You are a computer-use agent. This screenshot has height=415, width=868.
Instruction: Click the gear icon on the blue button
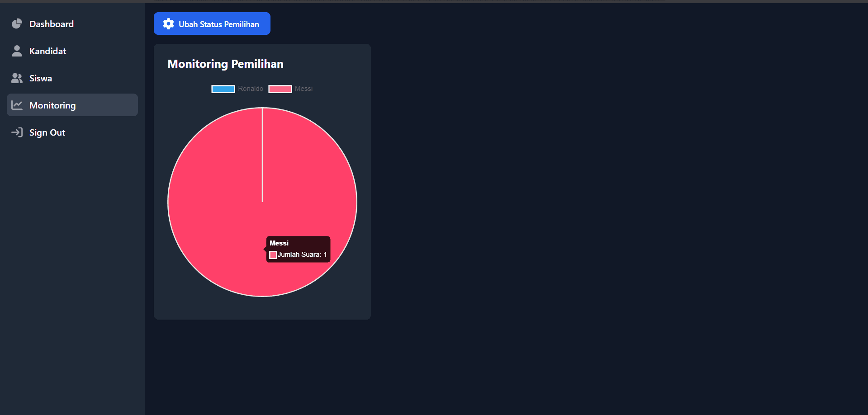click(x=168, y=24)
